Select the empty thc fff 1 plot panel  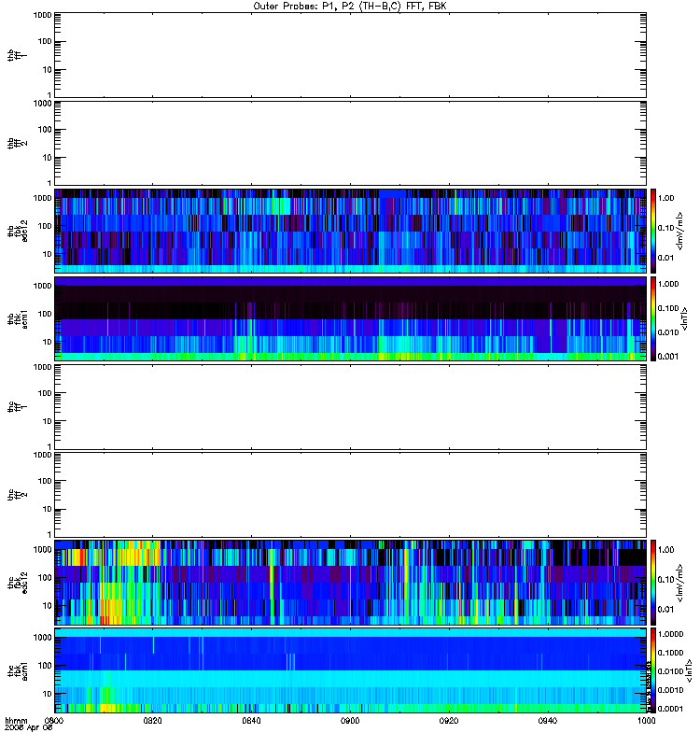pyautogui.click(x=350, y=407)
